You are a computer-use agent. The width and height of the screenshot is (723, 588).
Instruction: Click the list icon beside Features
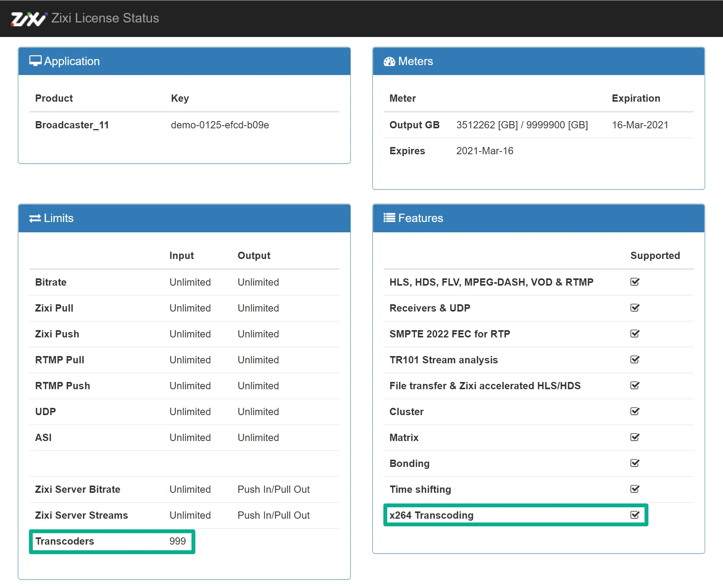389,218
